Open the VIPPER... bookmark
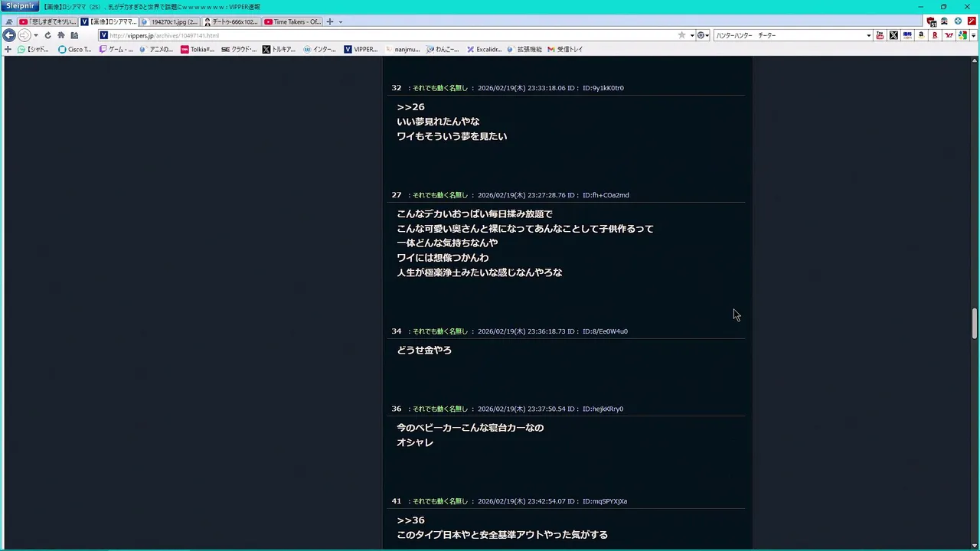 [x=361, y=49]
